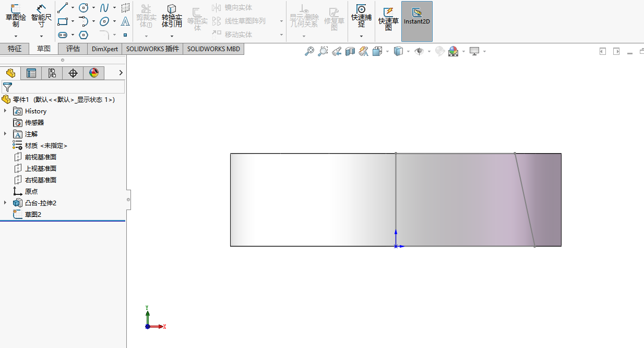Click the View Settings monitor icon

474,51
